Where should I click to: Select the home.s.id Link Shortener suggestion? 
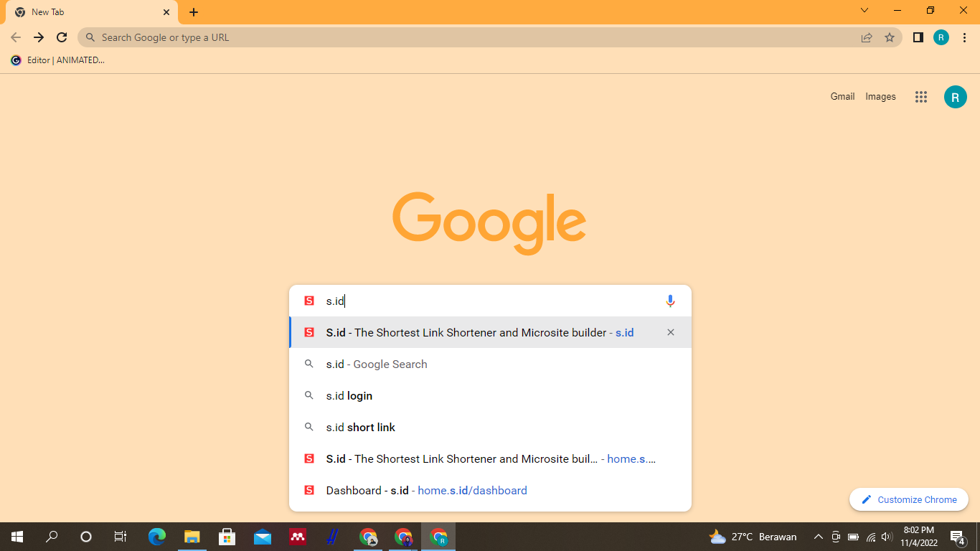coord(490,459)
